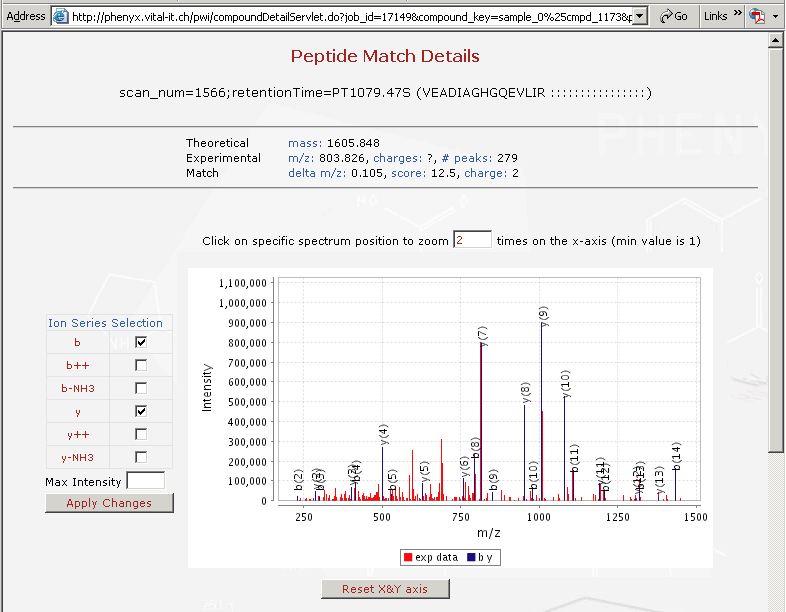The image size is (786, 612).
Task: Click the blue b y legend swatch
Action: point(471,557)
